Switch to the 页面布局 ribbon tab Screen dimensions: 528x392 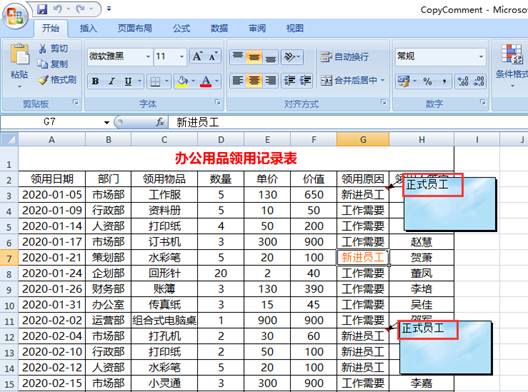coord(135,28)
